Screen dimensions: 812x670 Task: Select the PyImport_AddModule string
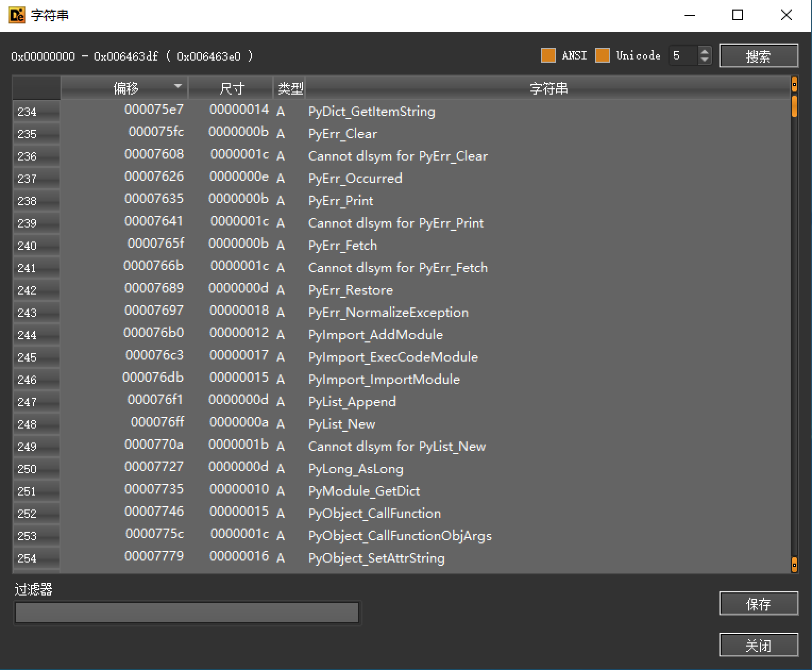coord(376,334)
